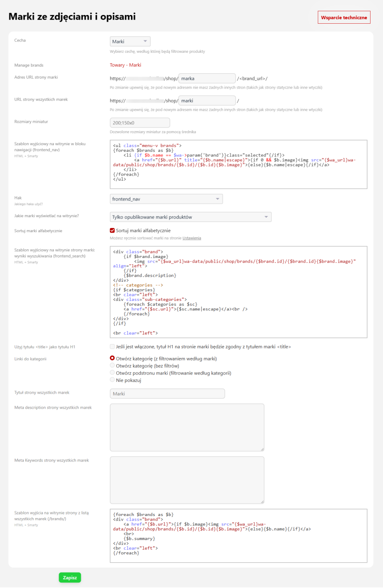Click the thumbnail sizes field 200;150x0
383x588 pixels.
click(140, 123)
